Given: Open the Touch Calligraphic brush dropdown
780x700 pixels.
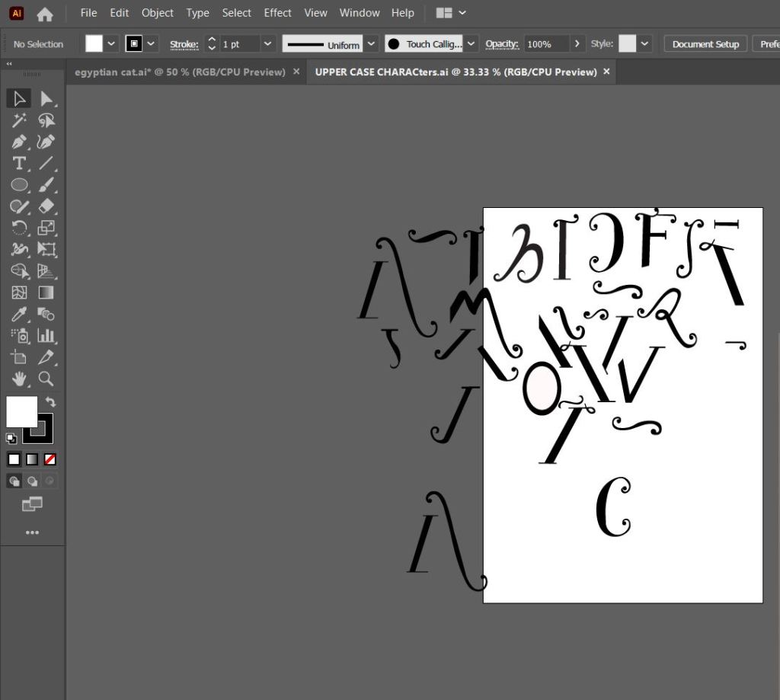Looking at the screenshot, I should (472, 44).
